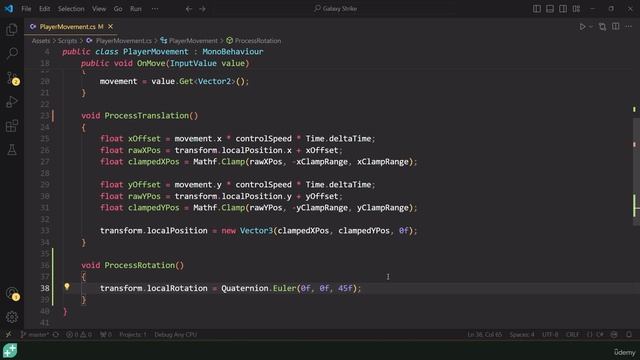The height and width of the screenshot is (360, 640).
Task: Open the Explorer view in activity bar
Action: click(12, 30)
